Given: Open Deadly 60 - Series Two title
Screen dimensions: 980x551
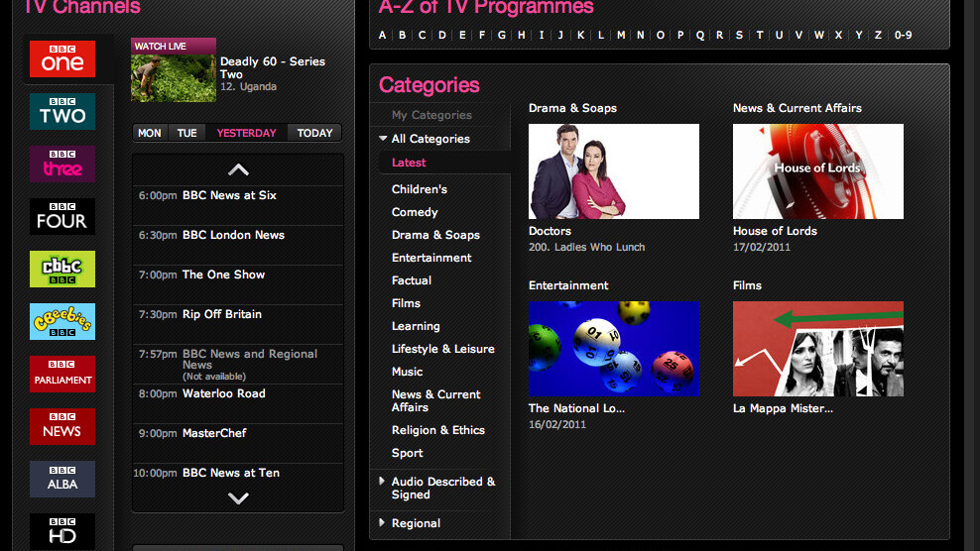Looking at the screenshot, I should (x=273, y=67).
